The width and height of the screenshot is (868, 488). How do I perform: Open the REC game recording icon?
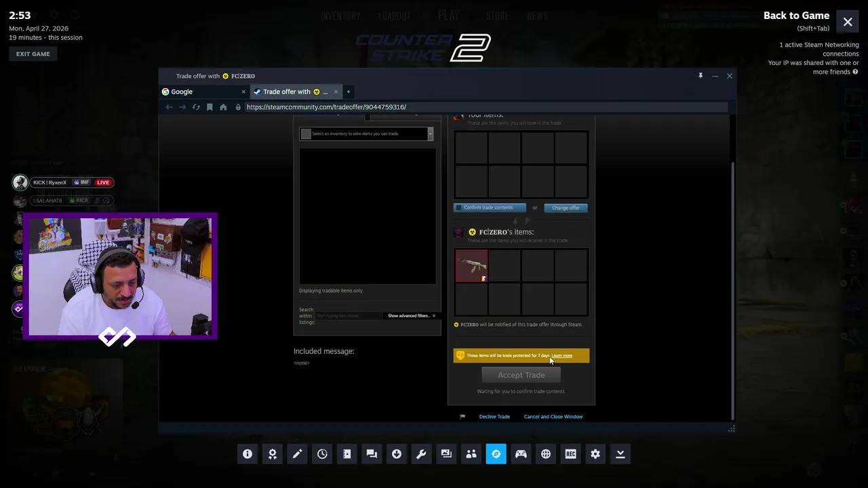click(570, 454)
